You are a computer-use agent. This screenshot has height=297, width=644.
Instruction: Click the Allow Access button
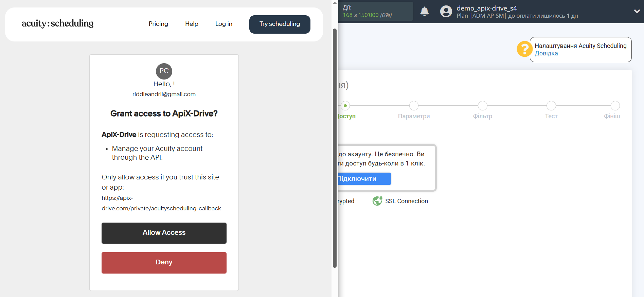pos(164,233)
